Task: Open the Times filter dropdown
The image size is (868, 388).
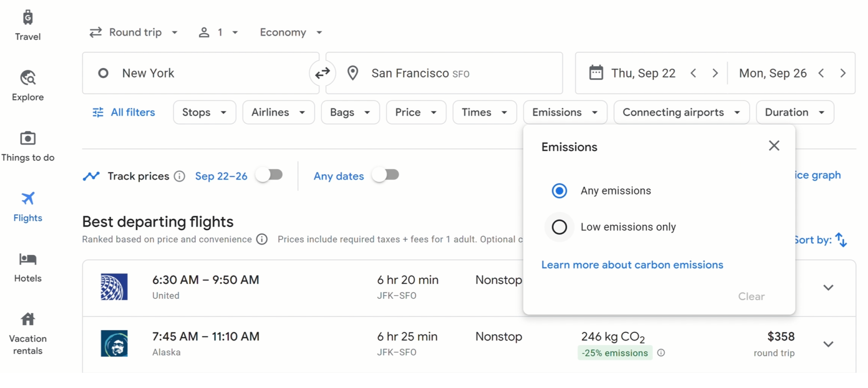Action: 485,112
